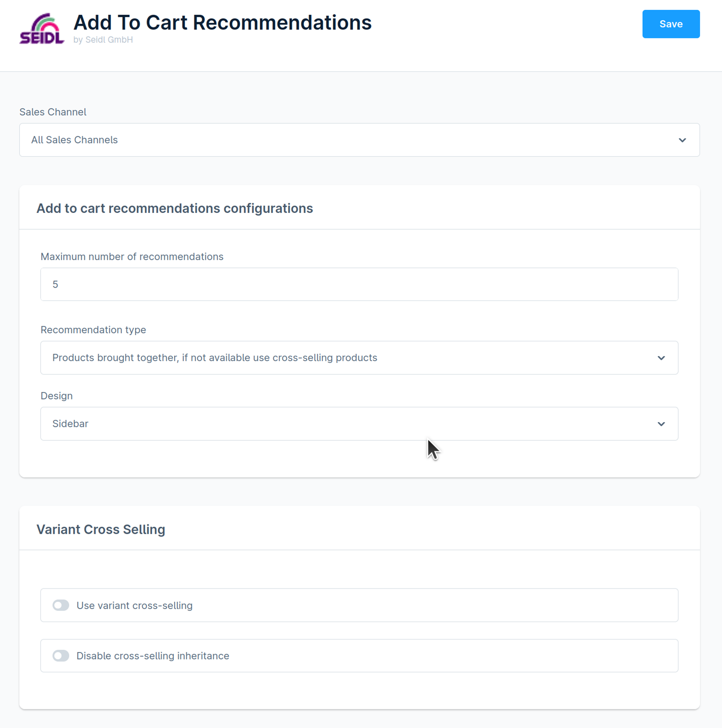
Task: Click the 'Use variant cross-selling' label
Action: click(135, 605)
